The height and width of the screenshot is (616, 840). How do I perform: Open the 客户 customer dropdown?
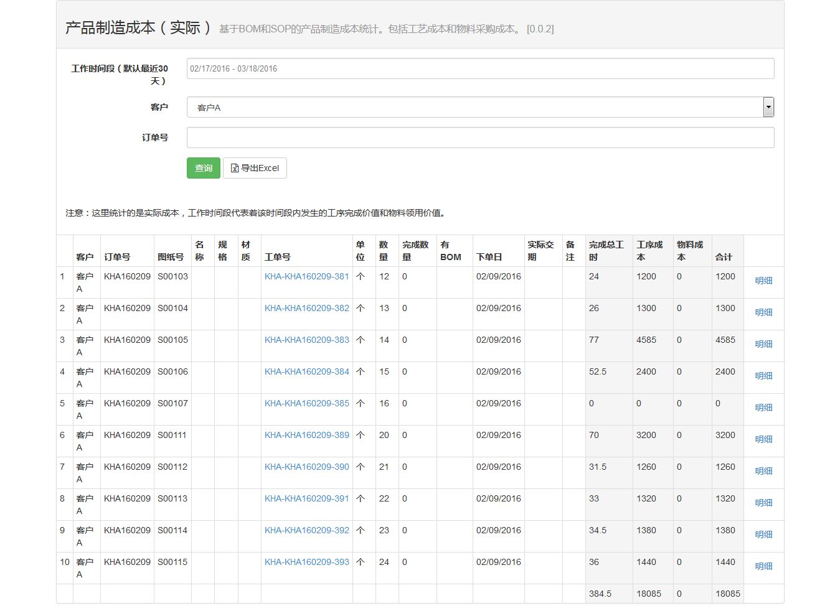point(474,108)
